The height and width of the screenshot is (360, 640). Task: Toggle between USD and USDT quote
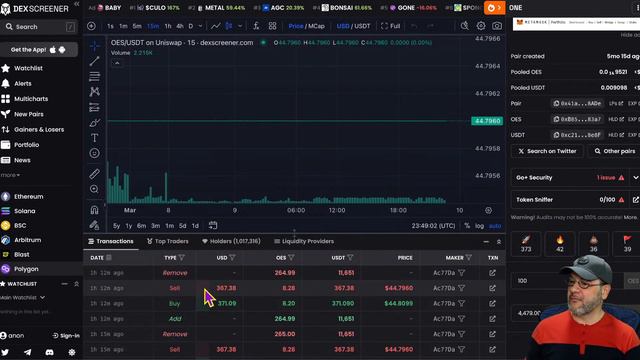point(353,26)
